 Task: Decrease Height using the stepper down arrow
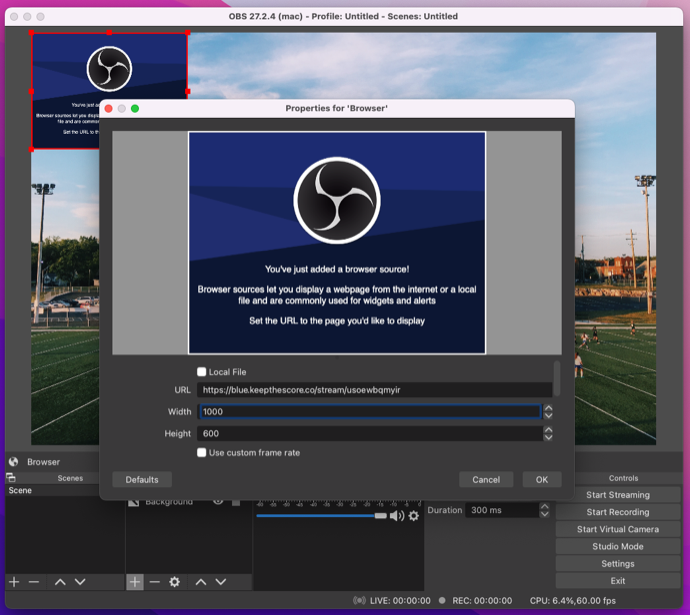(x=548, y=437)
